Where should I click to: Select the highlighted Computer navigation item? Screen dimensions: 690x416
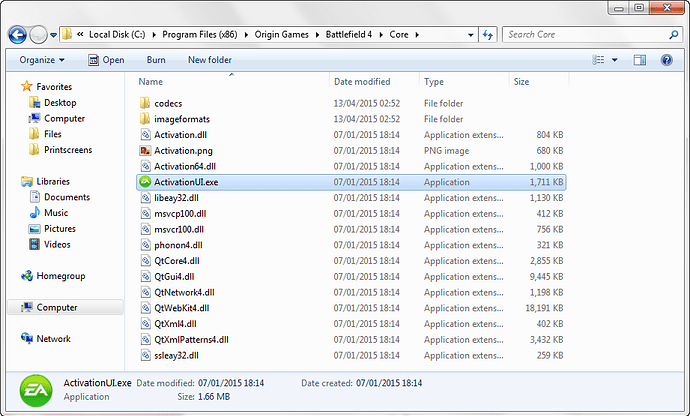tap(65, 307)
